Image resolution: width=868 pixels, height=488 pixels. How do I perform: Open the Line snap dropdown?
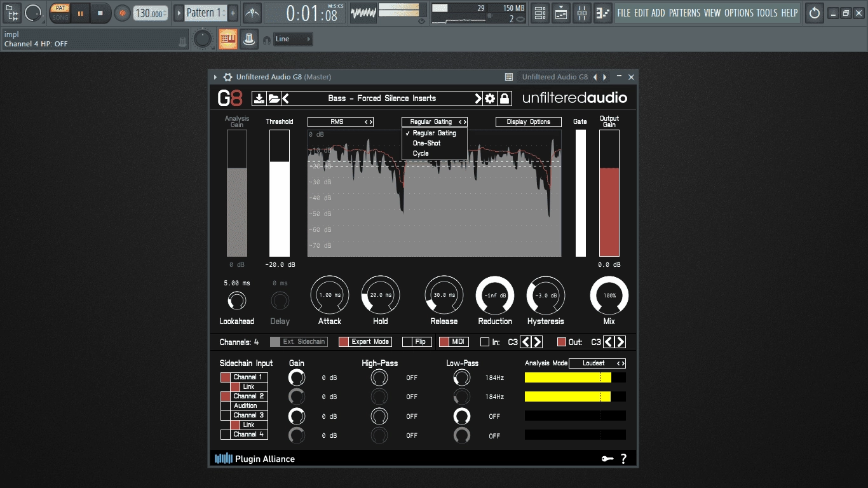click(x=294, y=39)
